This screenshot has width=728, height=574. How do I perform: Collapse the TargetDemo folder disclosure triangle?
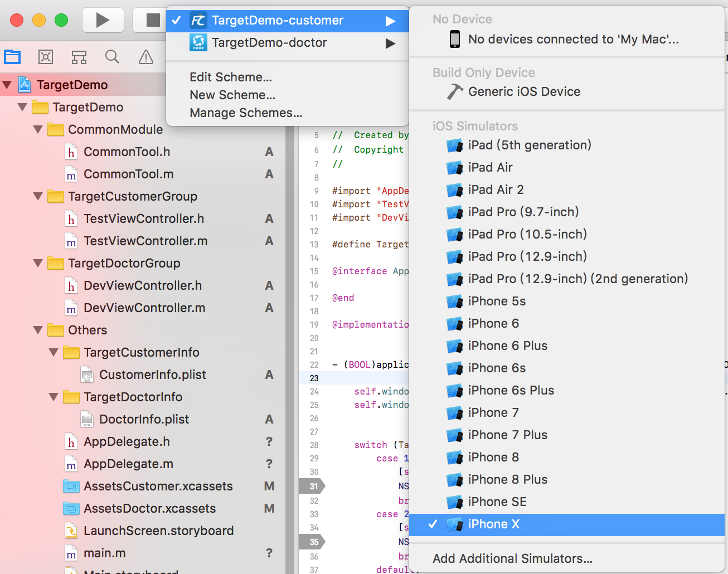click(x=23, y=107)
